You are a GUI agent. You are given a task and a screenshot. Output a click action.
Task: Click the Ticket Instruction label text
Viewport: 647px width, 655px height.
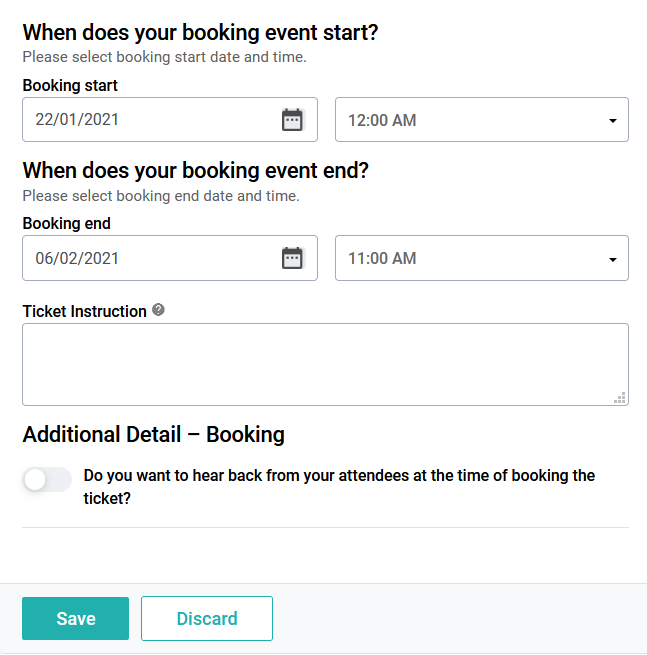pos(84,311)
